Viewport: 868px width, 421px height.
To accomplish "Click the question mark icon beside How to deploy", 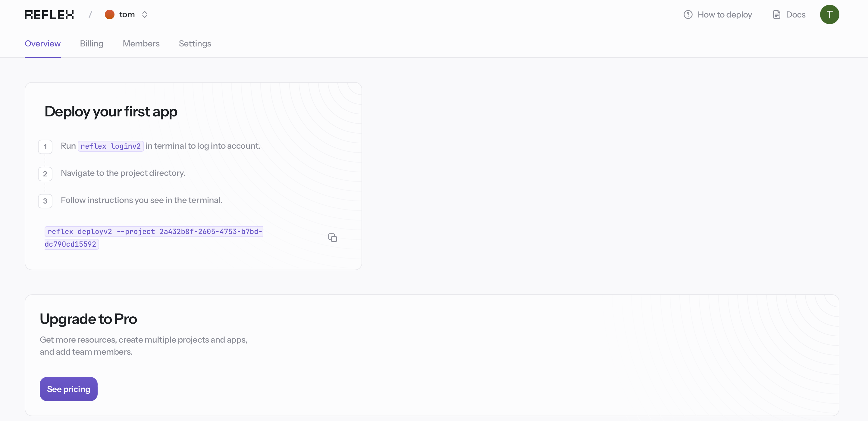I will [x=688, y=14].
